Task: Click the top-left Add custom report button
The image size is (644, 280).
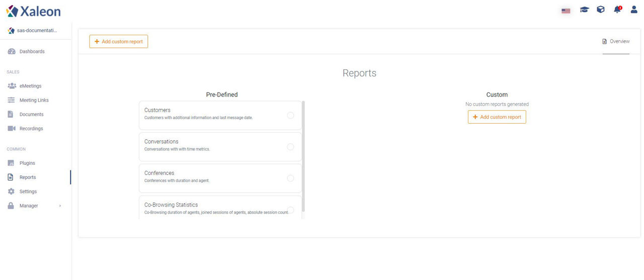Action: (x=119, y=42)
